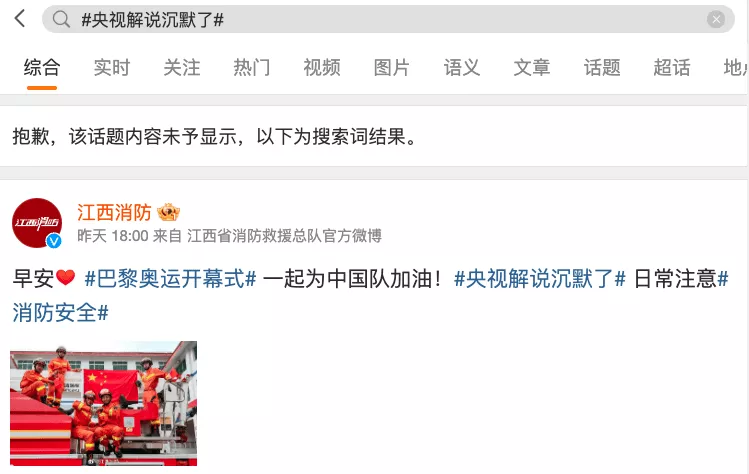
Task: Open the 关注 tab
Action: 182,68
